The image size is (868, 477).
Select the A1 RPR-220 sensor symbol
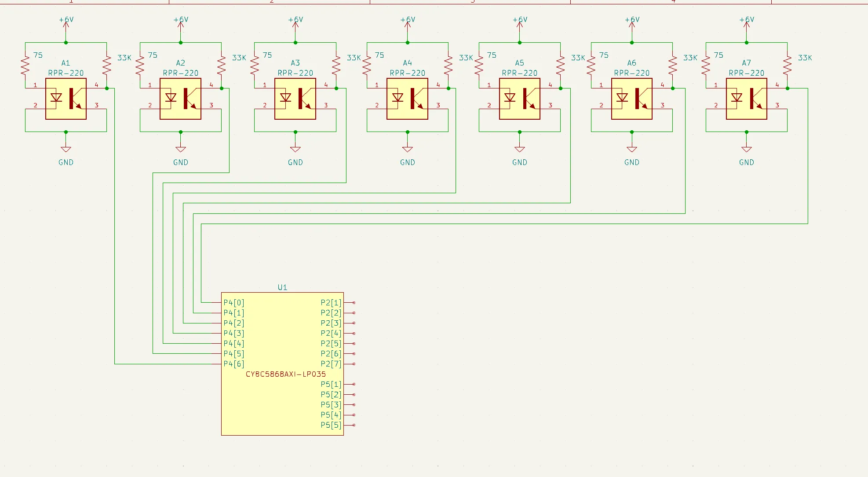tap(66, 99)
